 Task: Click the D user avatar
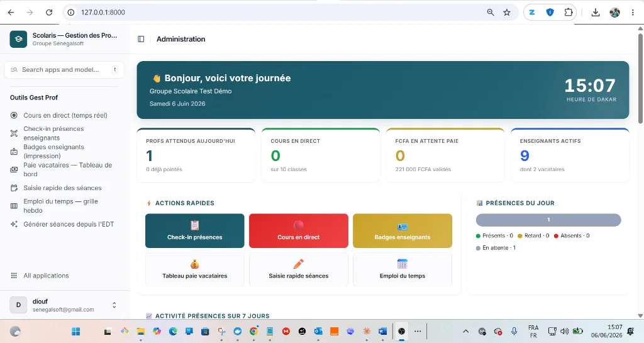click(x=18, y=305)
